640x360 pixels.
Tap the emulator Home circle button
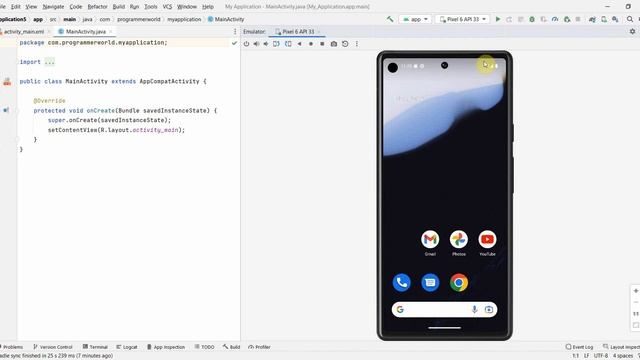(311, 44)
